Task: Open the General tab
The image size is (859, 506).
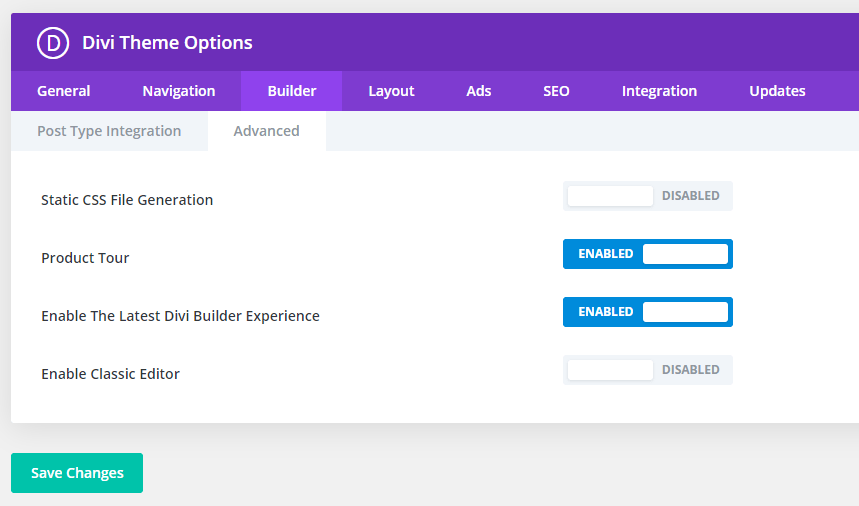Action: coord(64,91)
